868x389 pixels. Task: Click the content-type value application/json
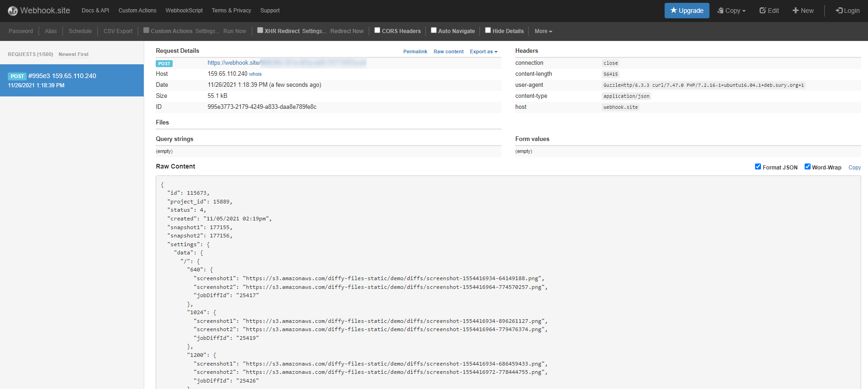coord(626,96)
